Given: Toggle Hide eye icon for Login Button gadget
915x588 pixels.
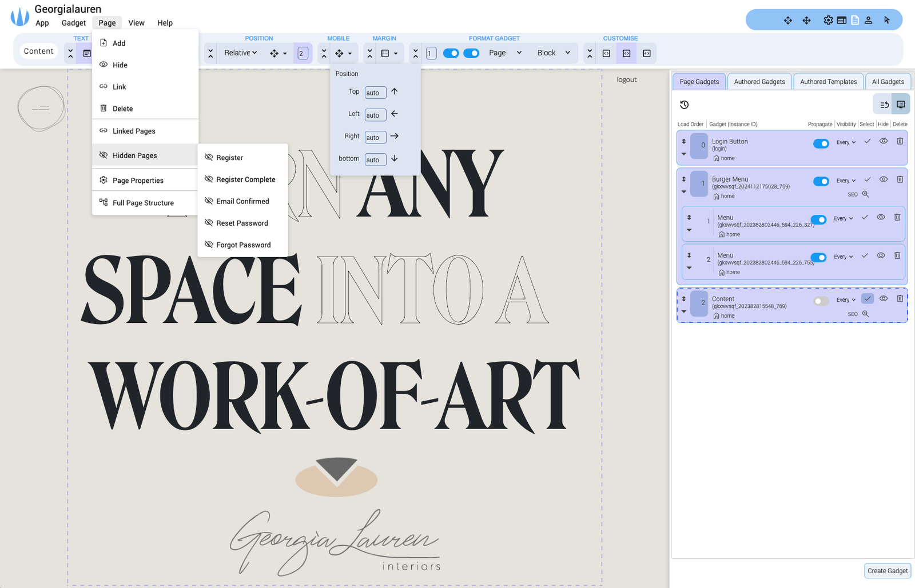Looking at the screenshot, I should pyautogui.click(x=884, y=141).
